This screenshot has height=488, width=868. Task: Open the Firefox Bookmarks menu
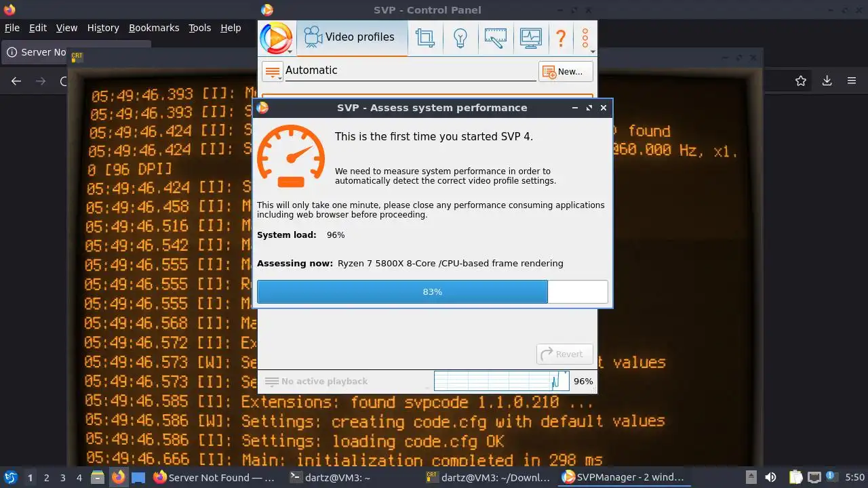tap(154, 28)
